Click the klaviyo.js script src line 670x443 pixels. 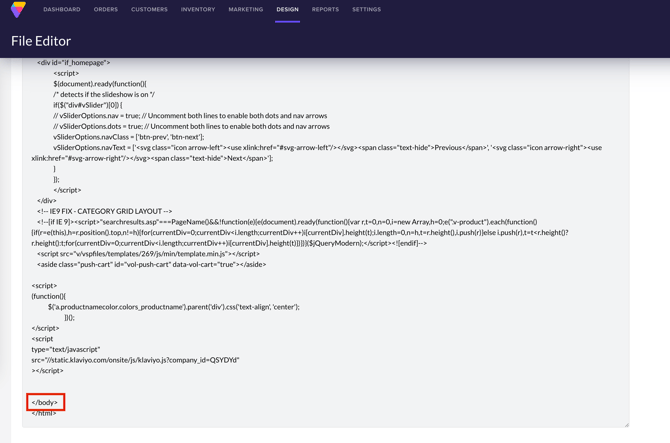pyautogui.click(x=135, y=360)
